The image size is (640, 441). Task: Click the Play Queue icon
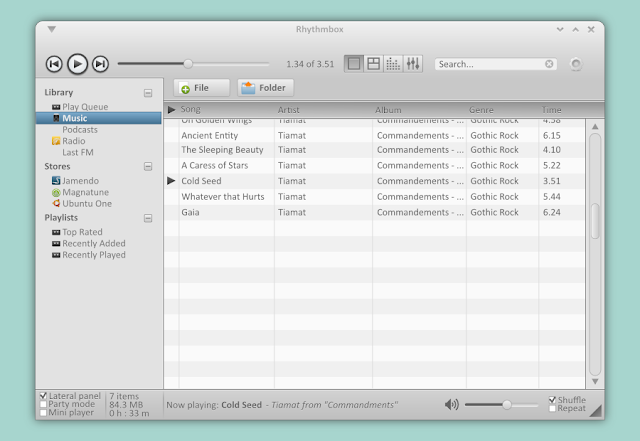tap(56, 107)
